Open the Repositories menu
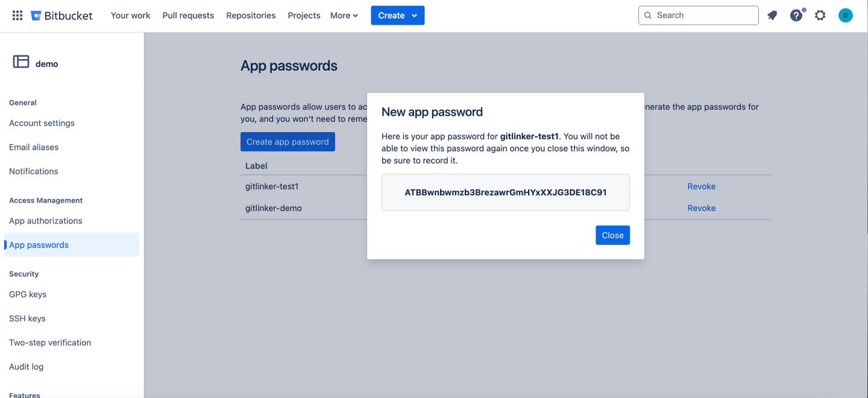This screenshot has width=868, height=398. pyautogui.click(x=251, y=16)
